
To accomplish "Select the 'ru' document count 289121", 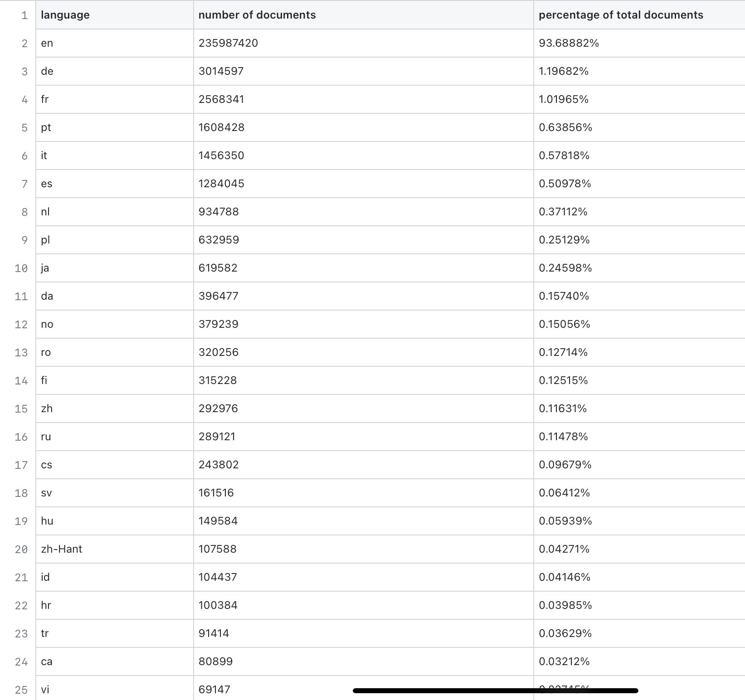I will [217, 437].
